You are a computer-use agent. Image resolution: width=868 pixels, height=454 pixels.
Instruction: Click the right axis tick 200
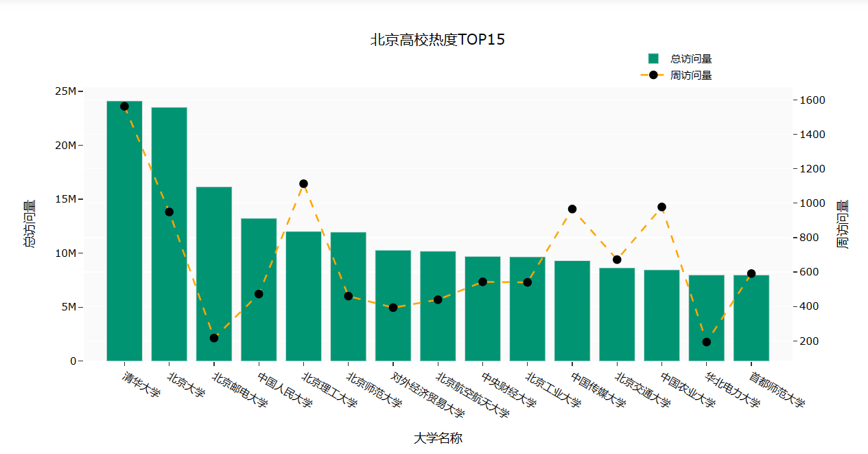809,341
